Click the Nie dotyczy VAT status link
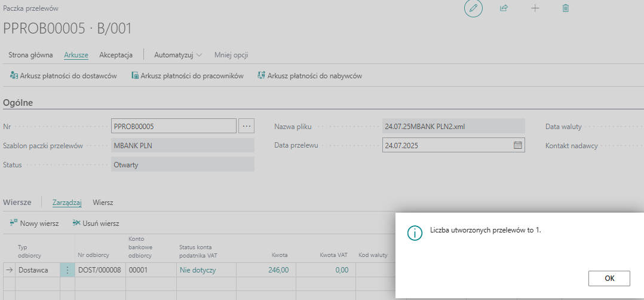 [198, 270]
